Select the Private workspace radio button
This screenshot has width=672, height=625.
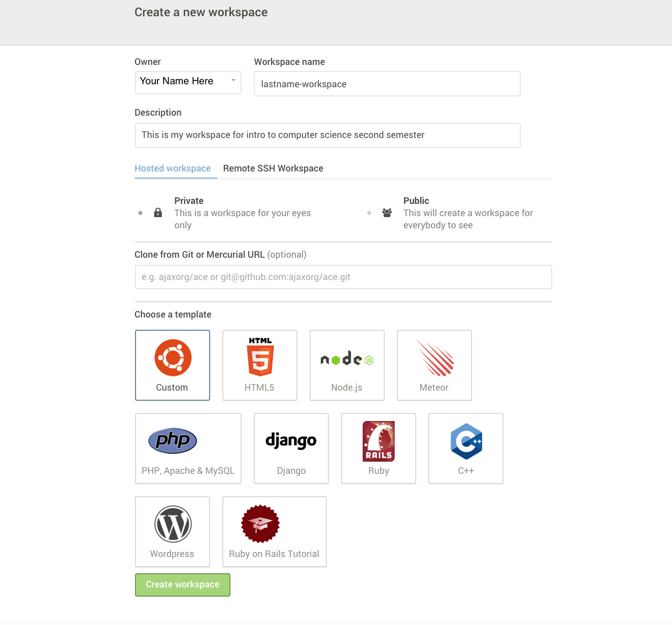pos(141,213)
